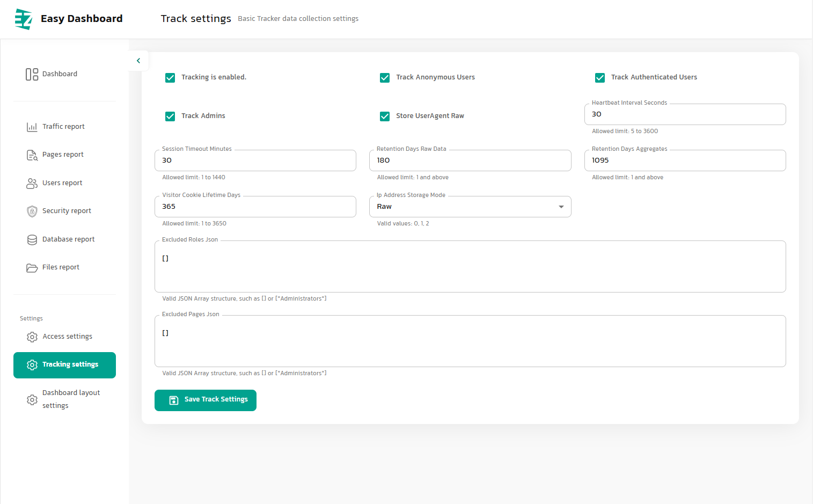
Task: Open the Files report
Action: coord(64,267)
